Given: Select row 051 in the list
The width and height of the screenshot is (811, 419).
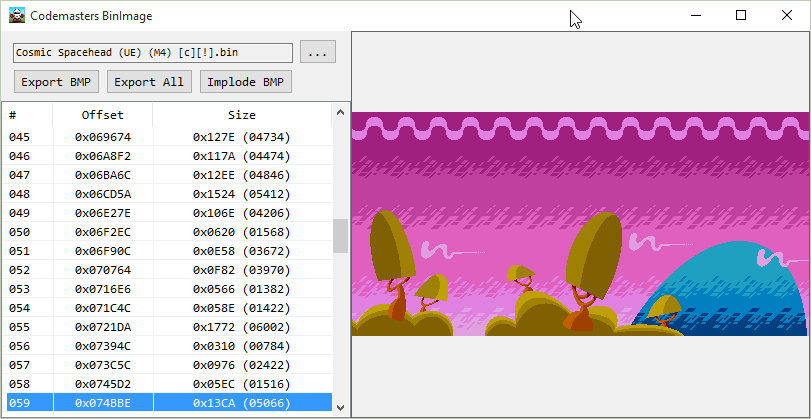Looking at the screenshot, I should pos(167,251).
